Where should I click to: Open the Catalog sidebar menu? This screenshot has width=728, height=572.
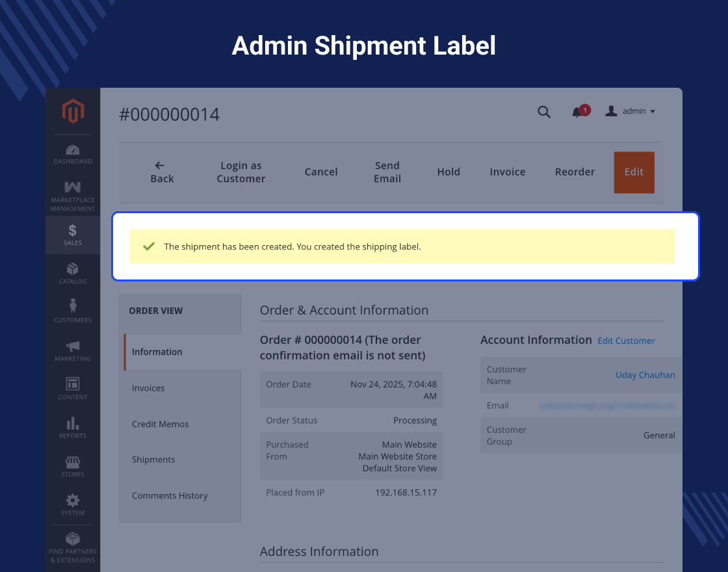72,274
